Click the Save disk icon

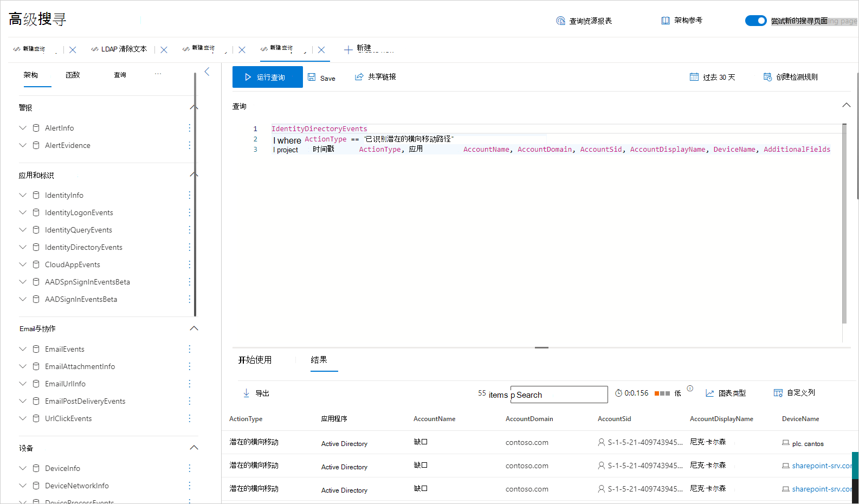click(312, 77)
